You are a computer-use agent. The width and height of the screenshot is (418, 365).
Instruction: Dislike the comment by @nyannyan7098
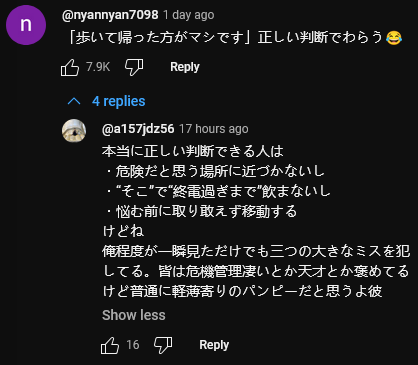pyautogui.click(x=134, y=67)
